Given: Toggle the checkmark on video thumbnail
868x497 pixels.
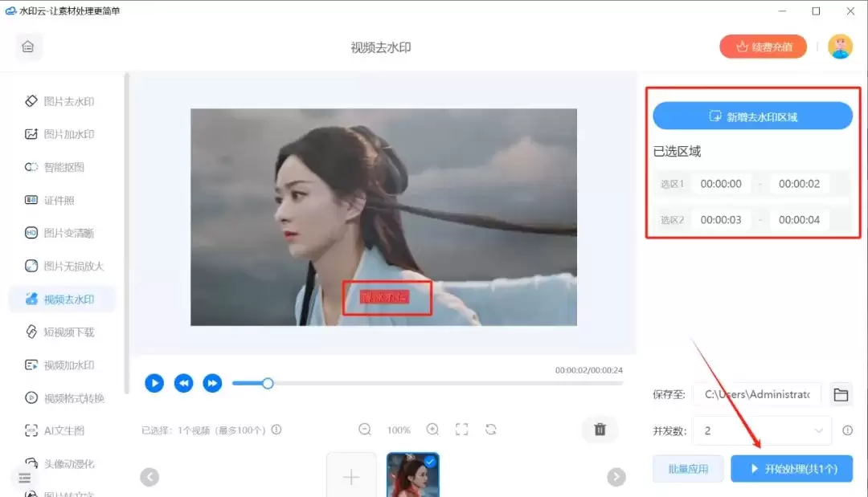Looking at the screenshot, I should tap(430, 461).
